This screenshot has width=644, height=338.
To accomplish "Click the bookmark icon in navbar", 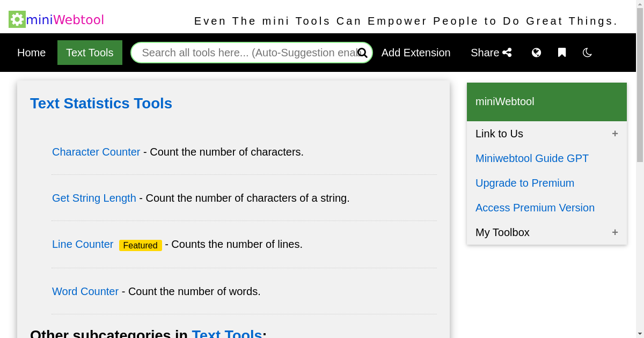I will [x=561, y=53].
